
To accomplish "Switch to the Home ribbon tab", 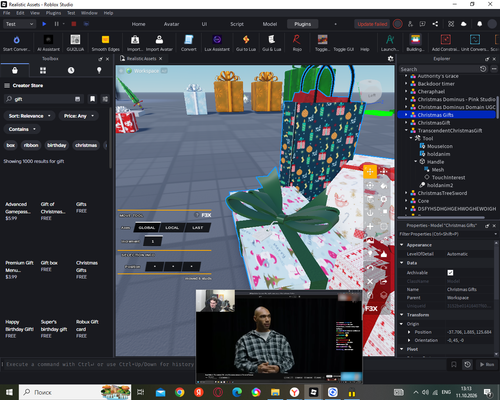I will click(x=138, y=24).
